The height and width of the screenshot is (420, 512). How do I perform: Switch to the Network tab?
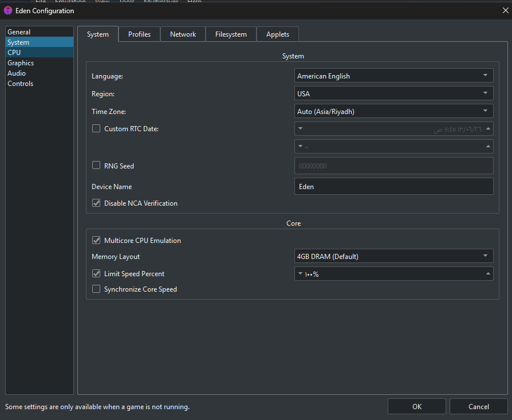tap(183, 34)
